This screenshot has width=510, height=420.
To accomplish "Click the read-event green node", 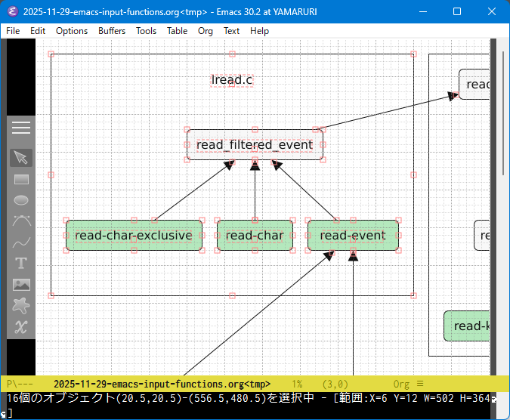I will pos(354,236).
